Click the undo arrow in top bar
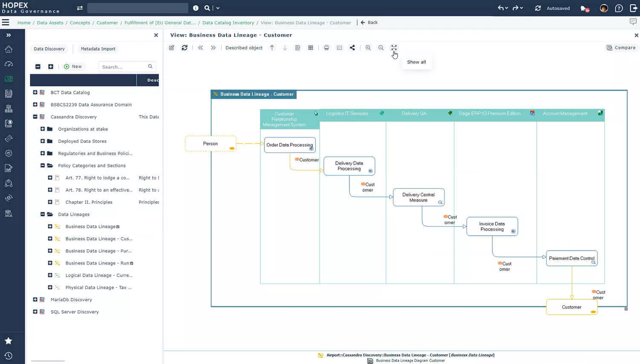The width and height of the screenshot is (640, 364). point(501,8)
